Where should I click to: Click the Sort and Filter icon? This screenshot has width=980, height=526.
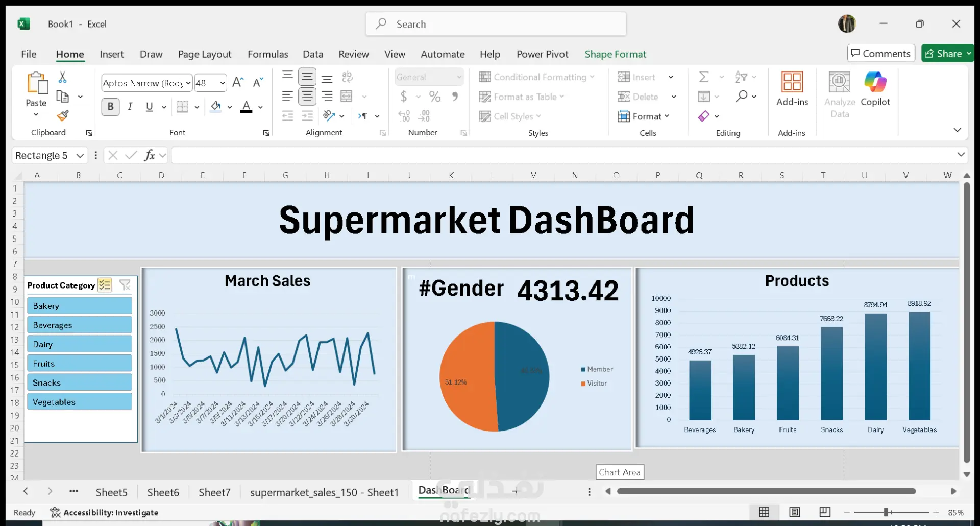pyautogui.click(x=741, y=77)
